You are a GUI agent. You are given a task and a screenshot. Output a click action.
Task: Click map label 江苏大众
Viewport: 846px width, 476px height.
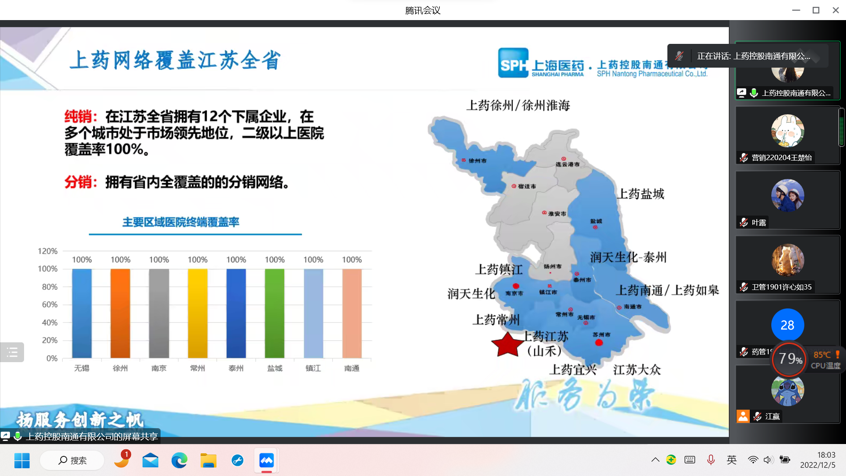[637, 370]
